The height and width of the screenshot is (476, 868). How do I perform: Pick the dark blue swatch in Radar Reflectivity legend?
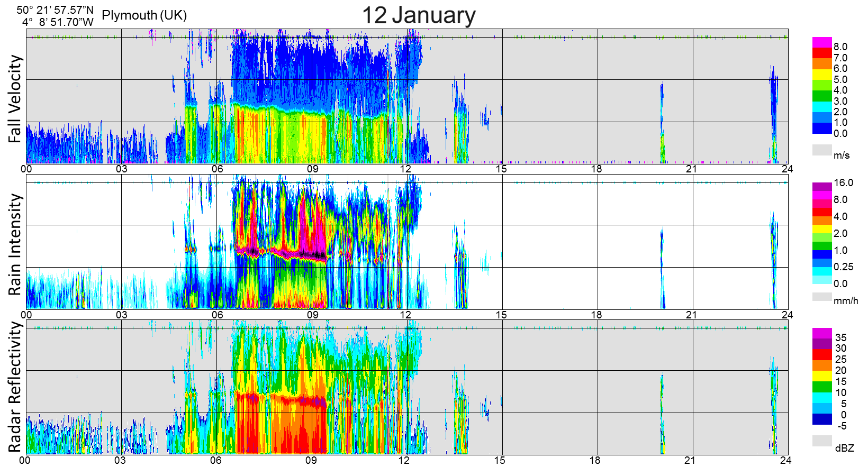822,419
